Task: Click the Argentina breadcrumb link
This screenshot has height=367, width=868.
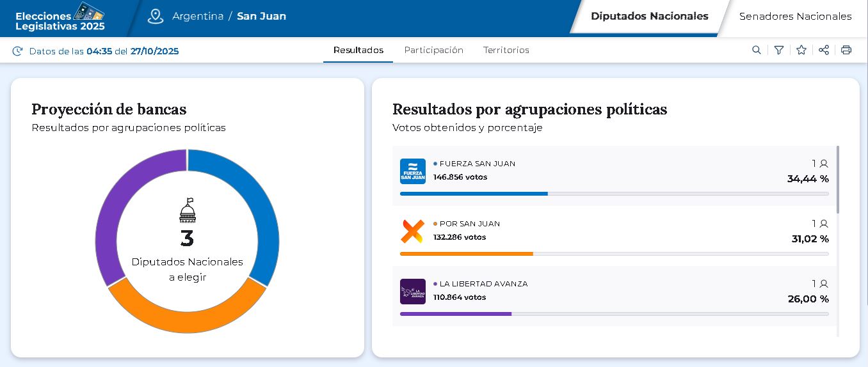Action: [198, 17]
